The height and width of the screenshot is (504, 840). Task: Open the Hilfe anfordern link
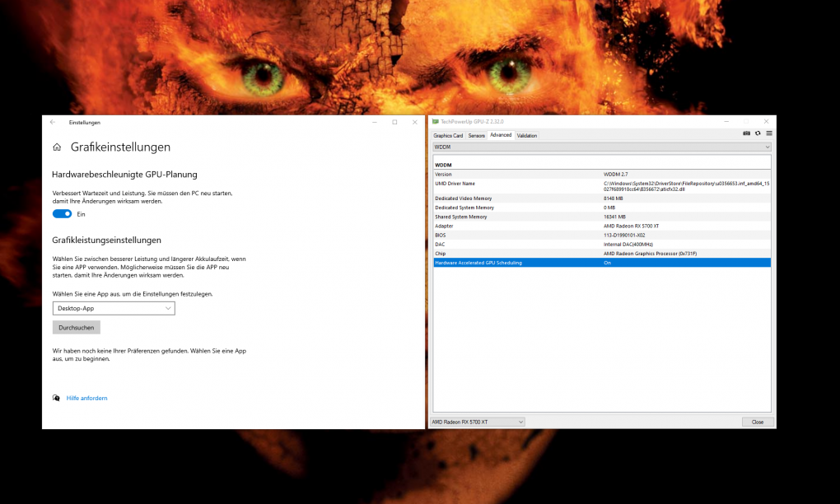tap(86, 398)
